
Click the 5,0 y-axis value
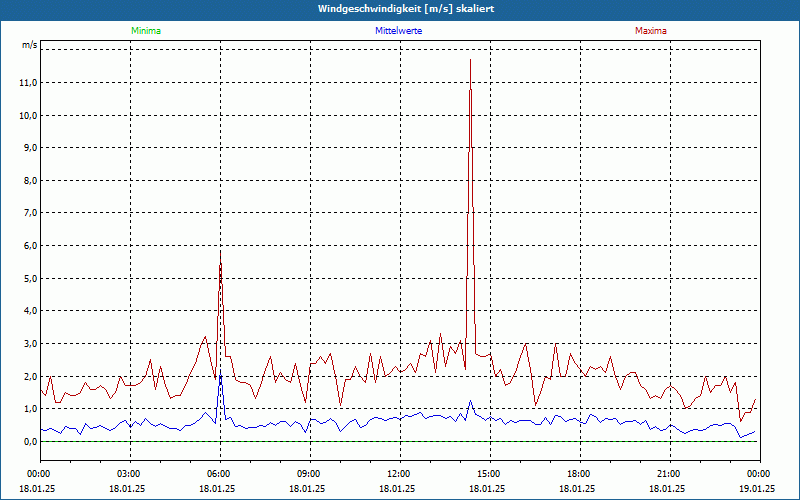(x=31, y=279)
